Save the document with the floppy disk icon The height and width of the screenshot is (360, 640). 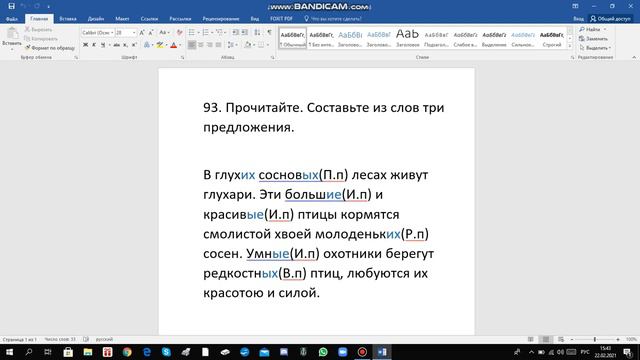coord(11,6)
